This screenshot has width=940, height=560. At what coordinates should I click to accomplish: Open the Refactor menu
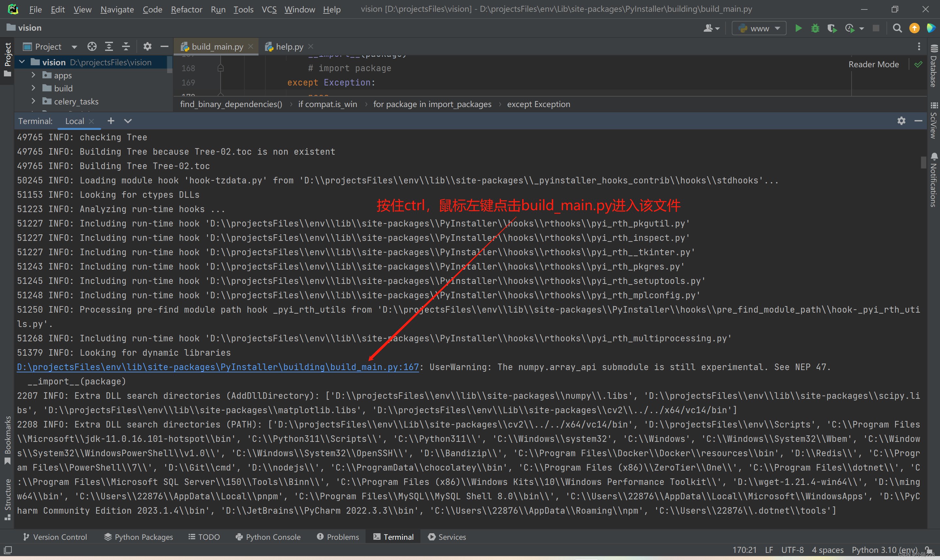(186, 9)
